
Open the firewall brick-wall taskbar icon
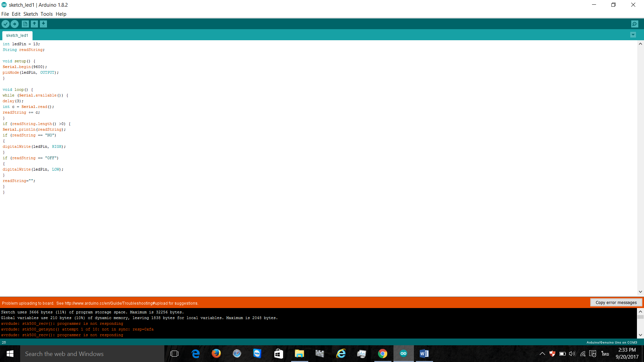(x=320, y=354)
